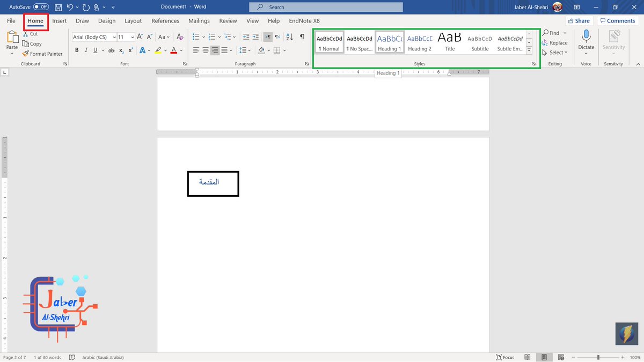
Task: Click the Decrease Font Size icon
Action: coord(149,37)
